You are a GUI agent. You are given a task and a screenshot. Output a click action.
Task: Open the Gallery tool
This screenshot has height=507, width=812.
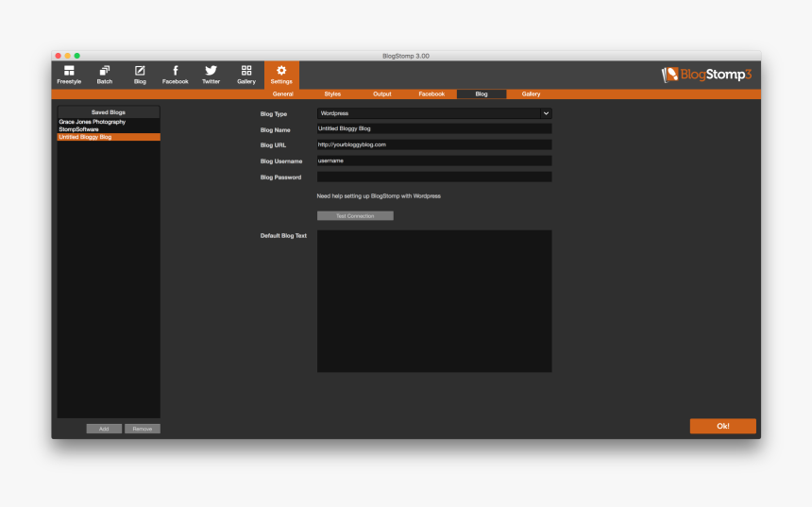[246, 75]
